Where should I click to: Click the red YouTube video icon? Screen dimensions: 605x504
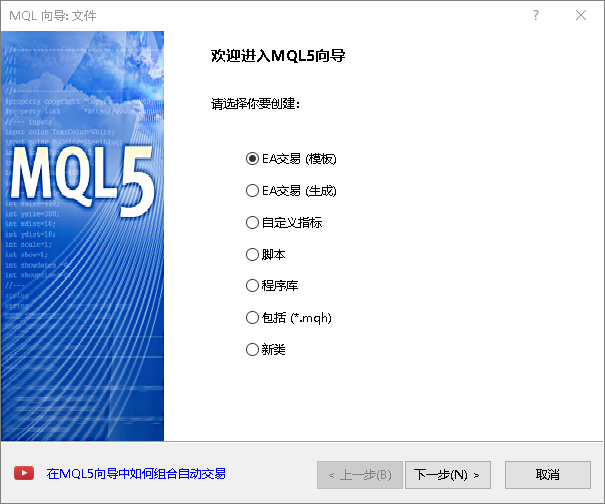(x=24, y=473)
